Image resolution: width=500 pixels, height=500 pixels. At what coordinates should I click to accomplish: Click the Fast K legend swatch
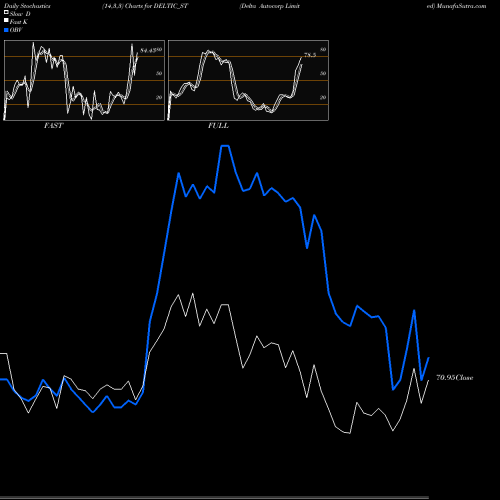click(x=6, y=21)
